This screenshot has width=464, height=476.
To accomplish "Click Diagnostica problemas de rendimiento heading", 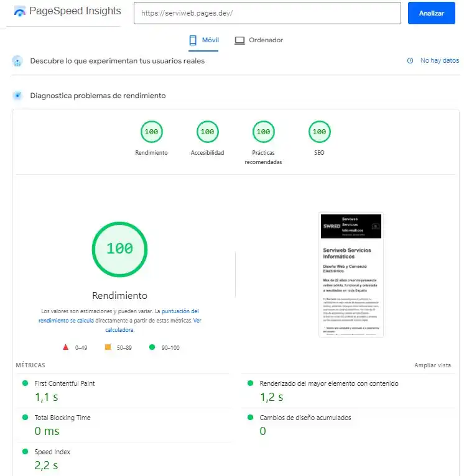I will (x=98, y=96).
